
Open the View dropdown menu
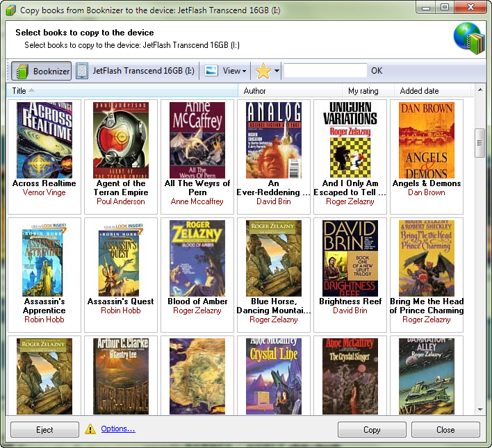tap(234, 71)
